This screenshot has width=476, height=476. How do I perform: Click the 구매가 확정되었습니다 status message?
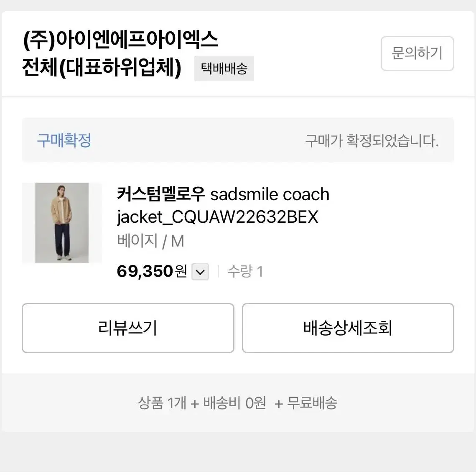372,141
